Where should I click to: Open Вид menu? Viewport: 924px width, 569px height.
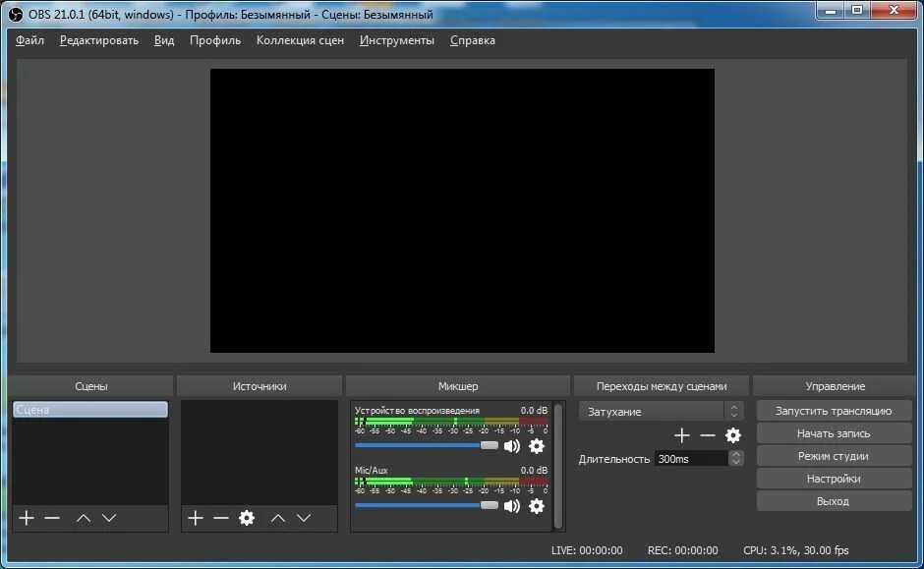[164, 40]
